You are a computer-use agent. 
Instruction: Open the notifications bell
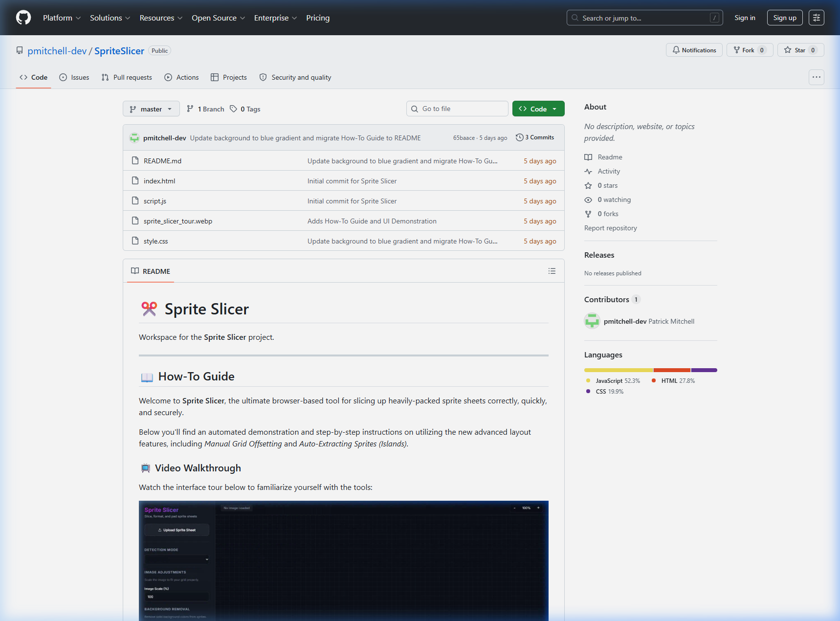point(694,50)
